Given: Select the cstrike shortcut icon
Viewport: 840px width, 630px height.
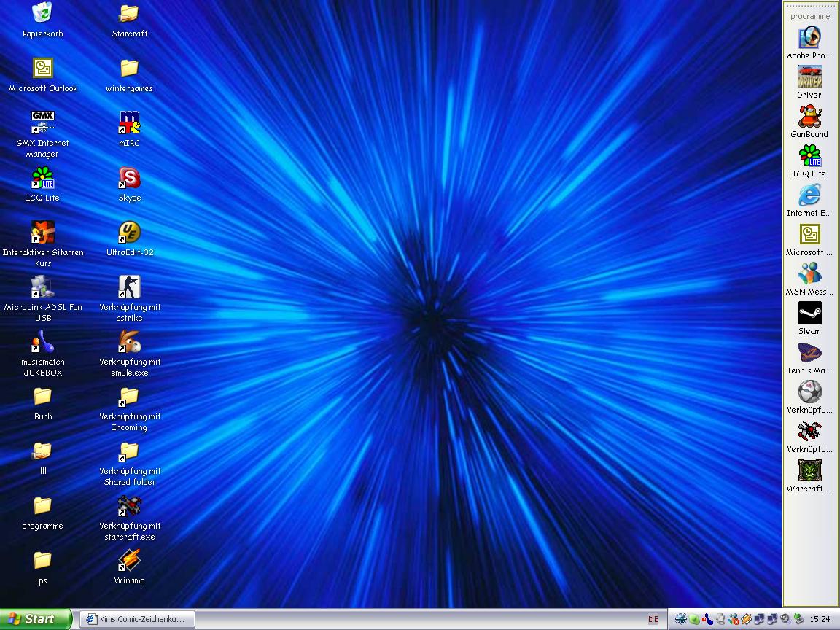Looking at the screenshot, I should pos(129,287).
